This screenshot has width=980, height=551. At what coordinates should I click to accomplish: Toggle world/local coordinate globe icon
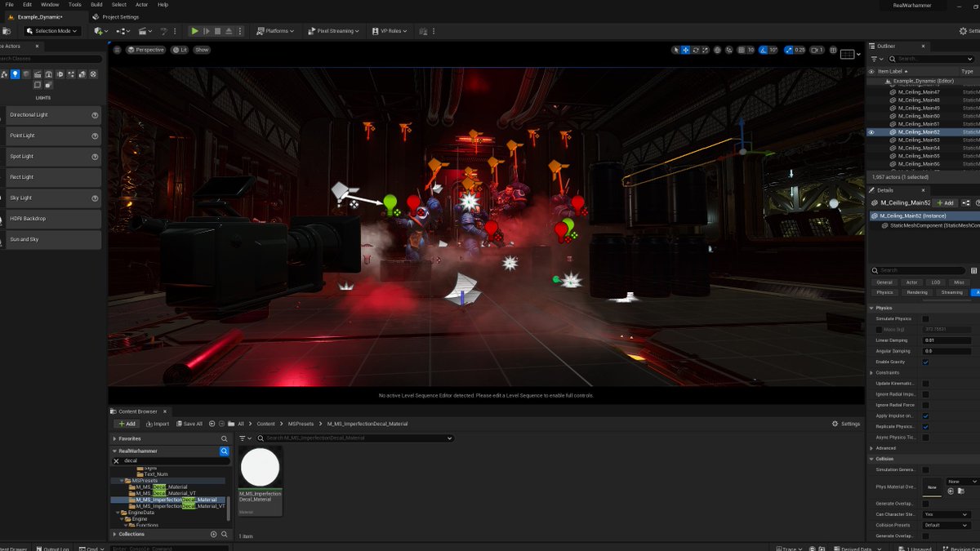click(x=717, y=50)
